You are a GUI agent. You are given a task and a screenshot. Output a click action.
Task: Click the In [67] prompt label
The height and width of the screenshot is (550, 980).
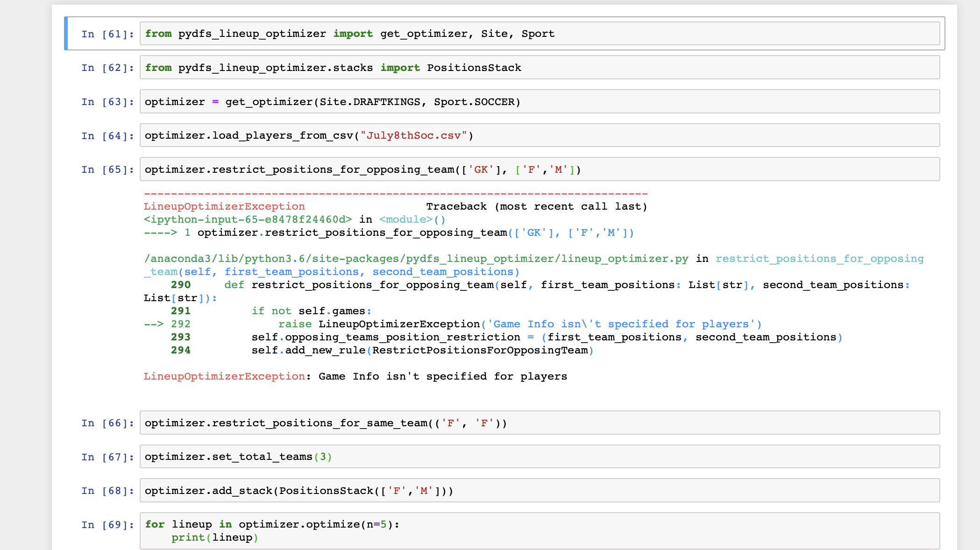(107, 457)
